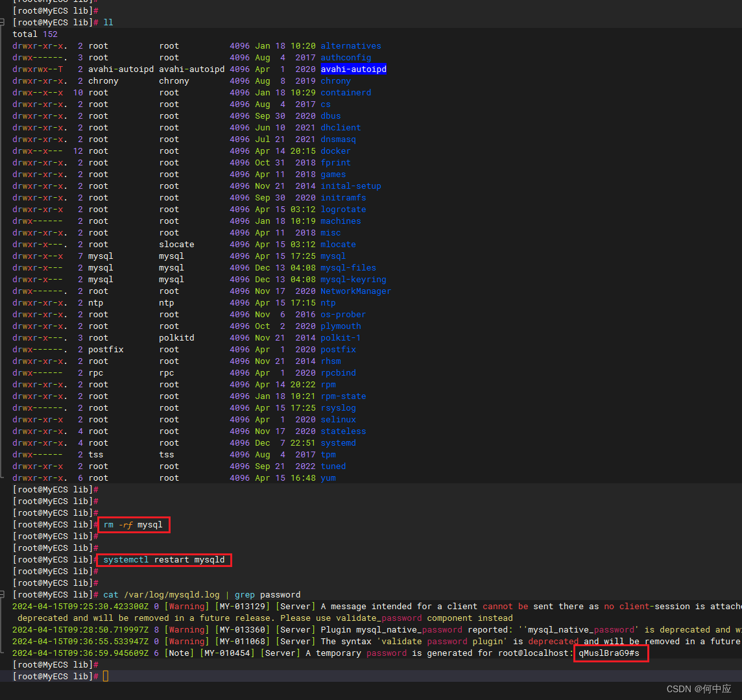
Task: Click the 'grep' keyword in the cat command
Action: pos(245,594)
